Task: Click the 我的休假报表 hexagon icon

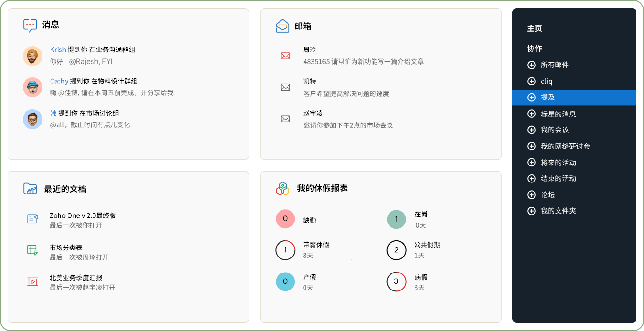Action: click(282, 187)
